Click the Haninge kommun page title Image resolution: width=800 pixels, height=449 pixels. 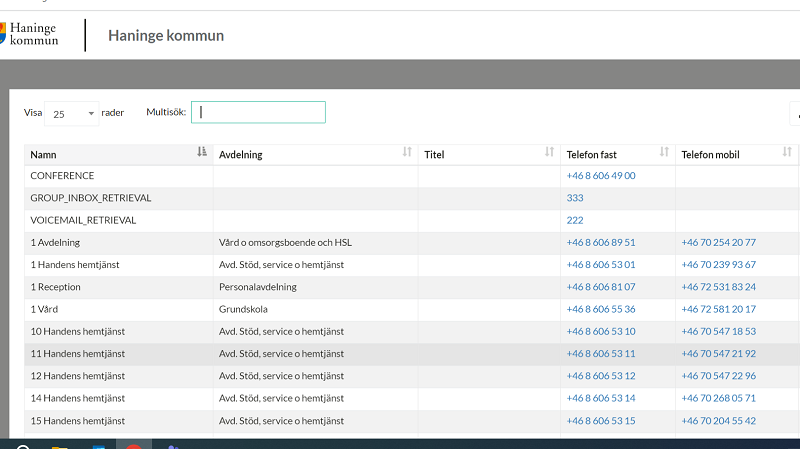pyautogui.click(x=166, y=36)
